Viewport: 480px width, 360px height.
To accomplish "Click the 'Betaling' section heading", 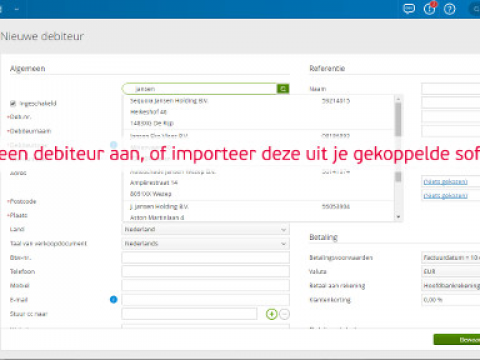I will [323, 237].
